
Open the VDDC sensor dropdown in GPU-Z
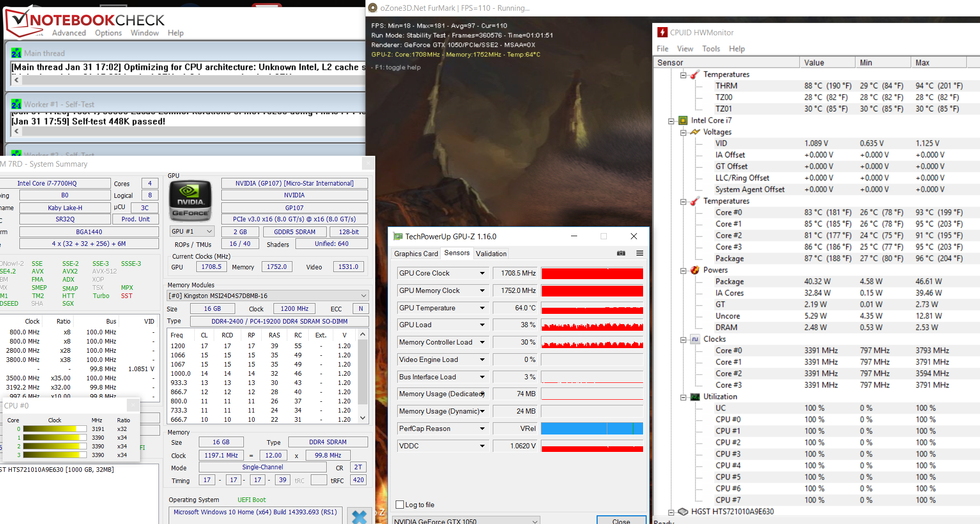pos(482,446)
